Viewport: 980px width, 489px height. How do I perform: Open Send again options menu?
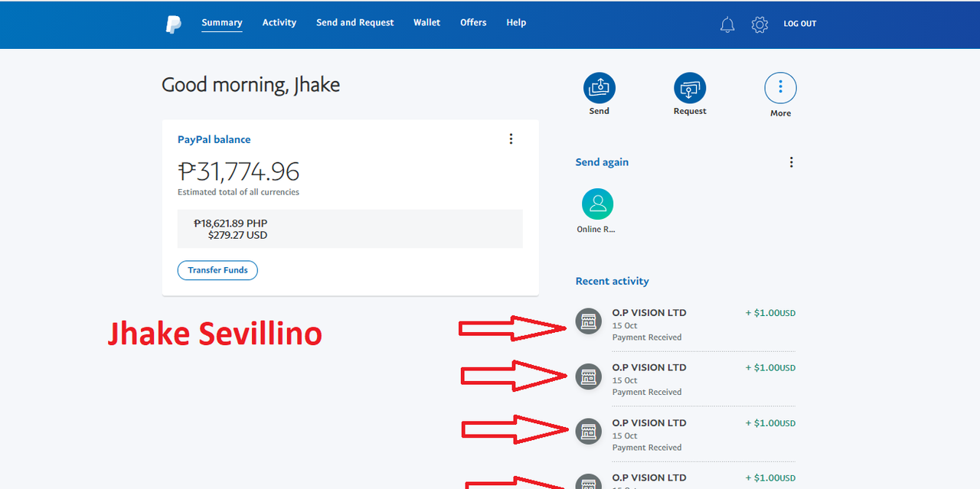pos(791,162)
